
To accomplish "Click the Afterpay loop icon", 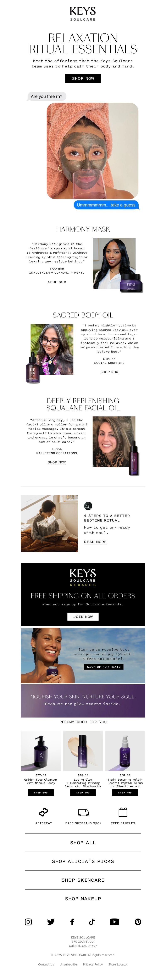I will (x=44, y=812).
